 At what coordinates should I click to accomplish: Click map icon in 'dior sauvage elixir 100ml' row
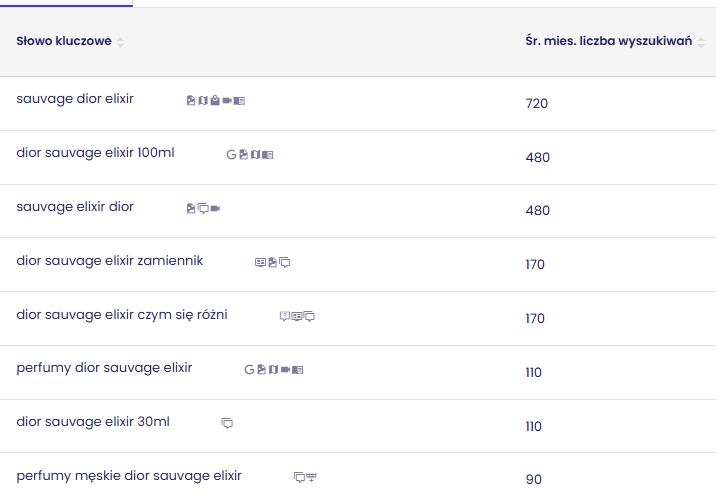coord(255,155)
